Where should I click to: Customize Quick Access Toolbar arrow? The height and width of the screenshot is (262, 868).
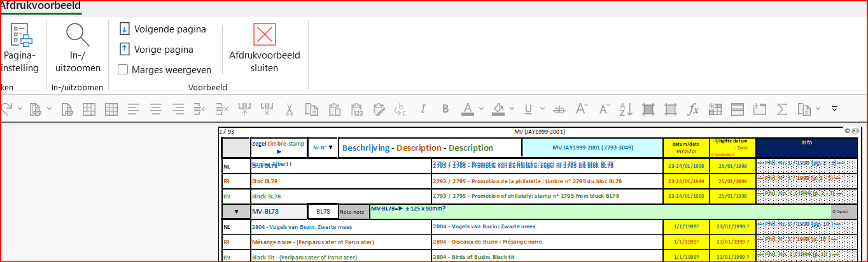click(x=834, y=109)
